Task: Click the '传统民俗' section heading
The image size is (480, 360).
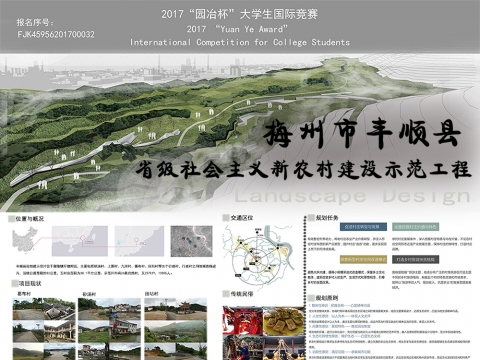Action: 242,294
